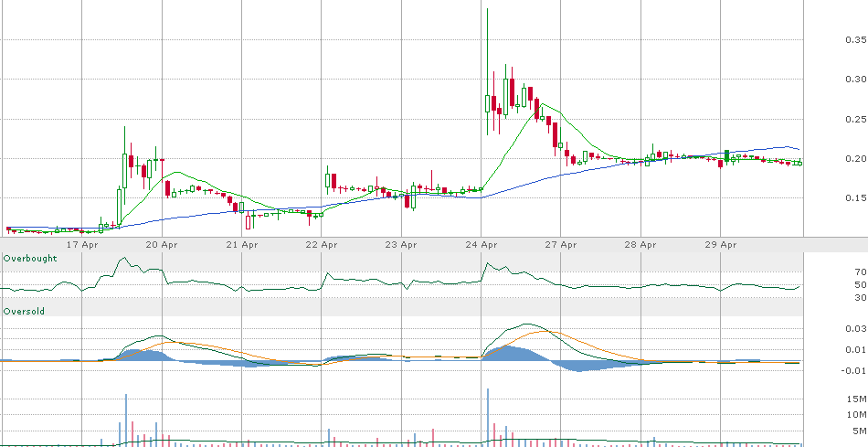
Task: Click the 29 Apr date label
Action: tap(721, 244)
